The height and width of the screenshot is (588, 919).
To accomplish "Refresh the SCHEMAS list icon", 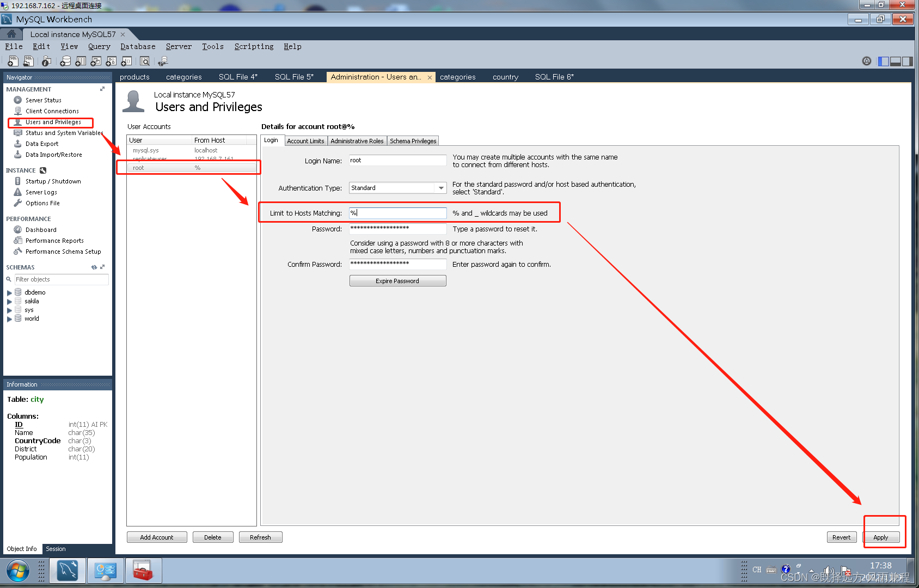I will point(94,267).
